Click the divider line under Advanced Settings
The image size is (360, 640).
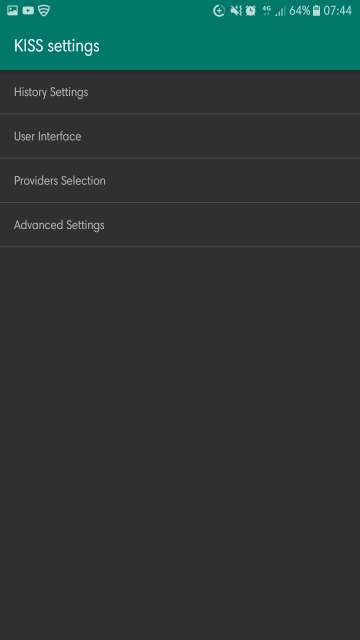(180, 247)
